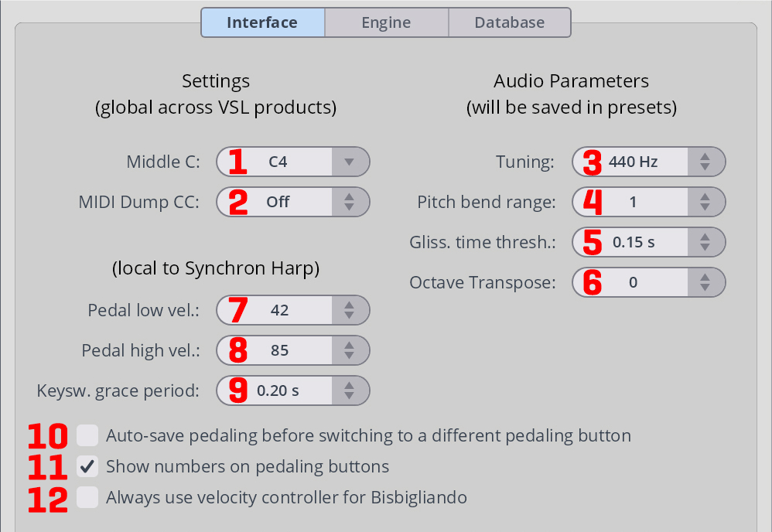The image size is (772, 532).
Task: Enable Auto-save pedaling before switching checkbox
Action: coord(87,435)
